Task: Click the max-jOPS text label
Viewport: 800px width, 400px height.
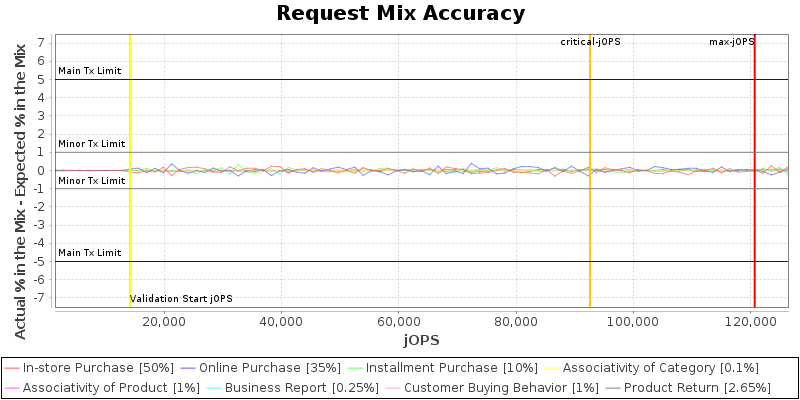Action: point(731,42)
